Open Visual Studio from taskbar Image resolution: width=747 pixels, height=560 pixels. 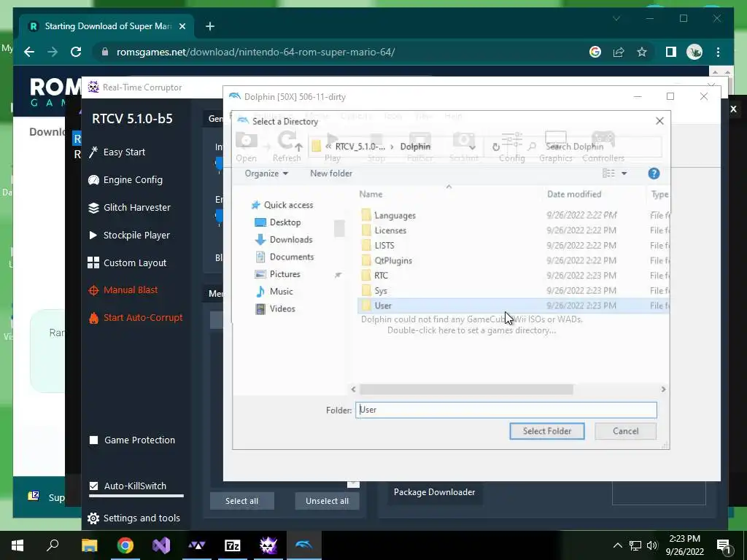click(161, 545)
